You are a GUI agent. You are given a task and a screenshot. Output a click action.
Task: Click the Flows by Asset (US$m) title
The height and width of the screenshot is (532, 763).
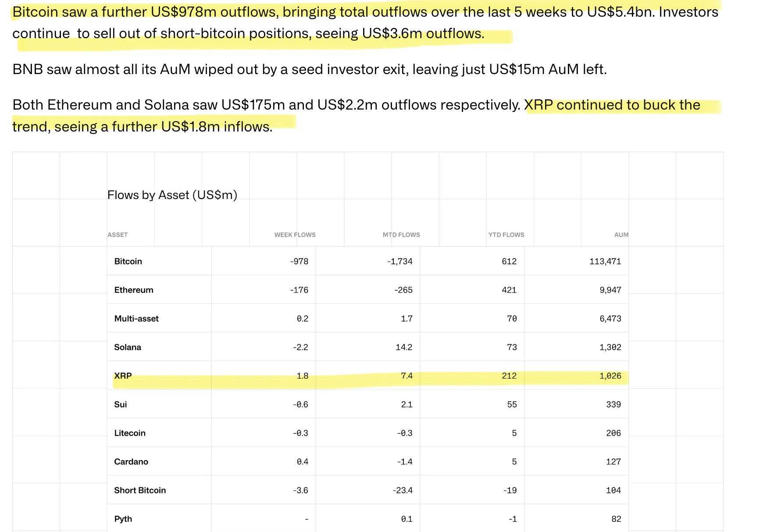[x=172, y=195]
